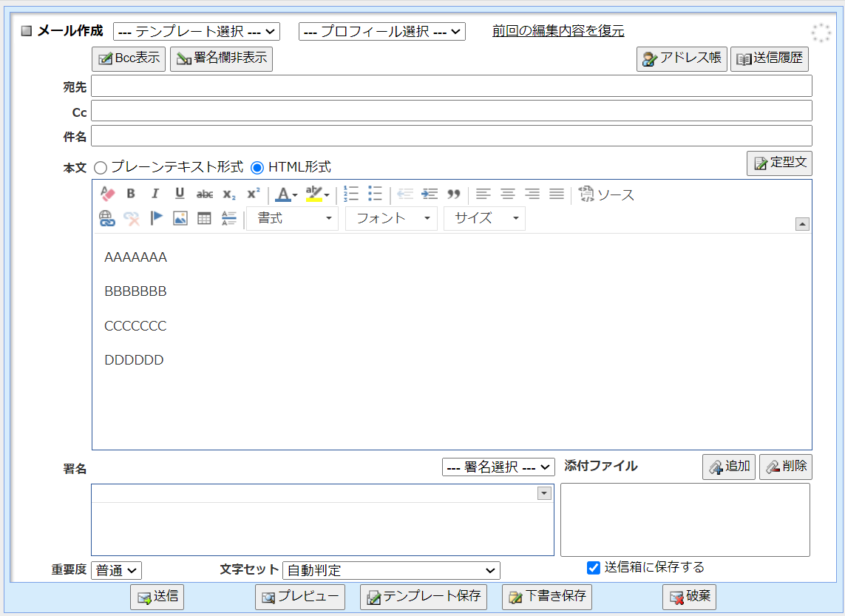Click the 破棄 discard button
Image resolution: width=845 pixels, height=616 pixels.
tap(689, 597)
